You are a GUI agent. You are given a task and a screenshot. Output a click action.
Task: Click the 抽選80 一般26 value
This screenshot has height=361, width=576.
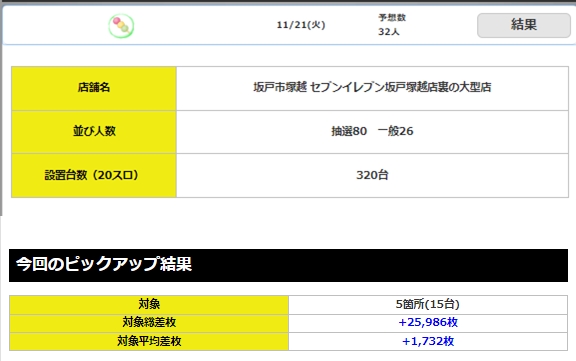pyautogui.click(x=372, y=131)
